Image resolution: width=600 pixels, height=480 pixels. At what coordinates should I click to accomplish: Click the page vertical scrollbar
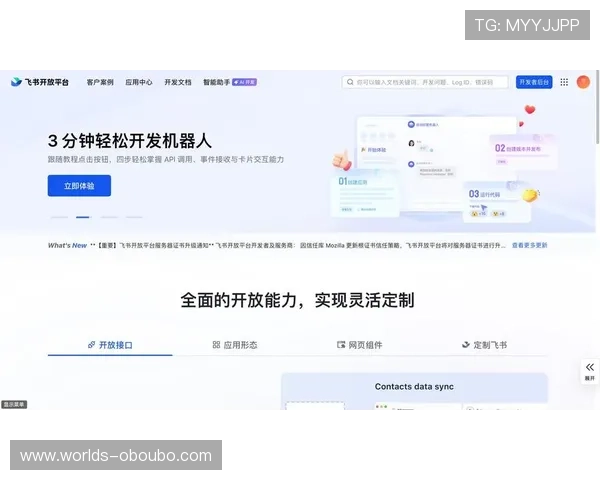pyautogui.click(x=597, y=107)
